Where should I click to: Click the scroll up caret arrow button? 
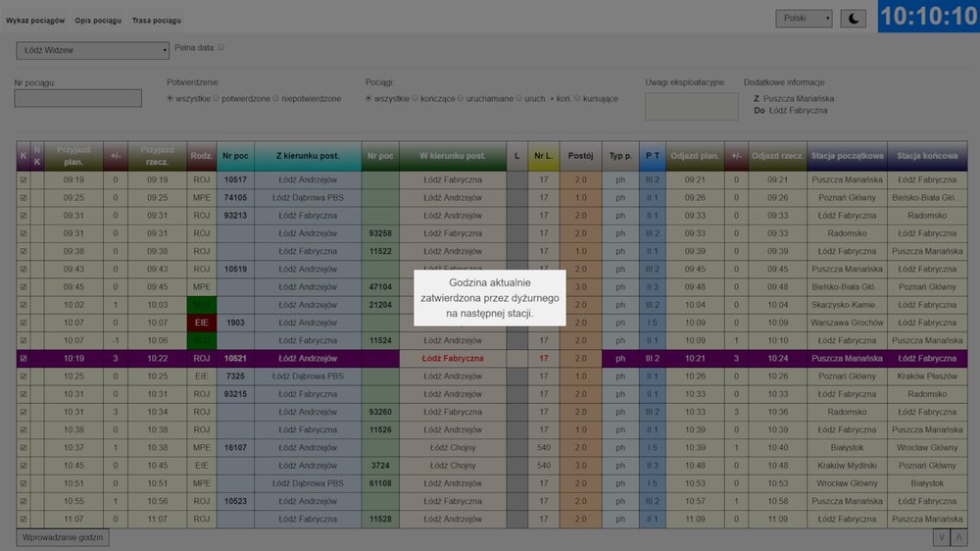coord(959,537)
